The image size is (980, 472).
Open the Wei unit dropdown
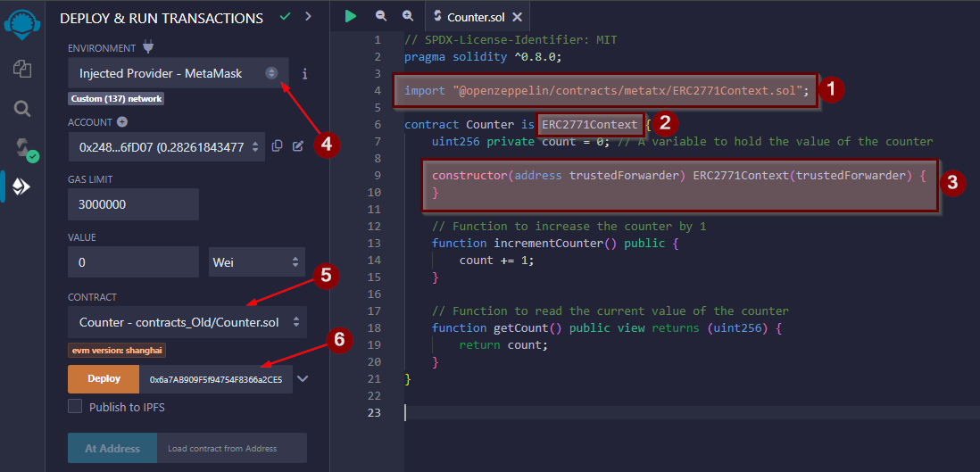pyautogui.click(x=257, y=262)
